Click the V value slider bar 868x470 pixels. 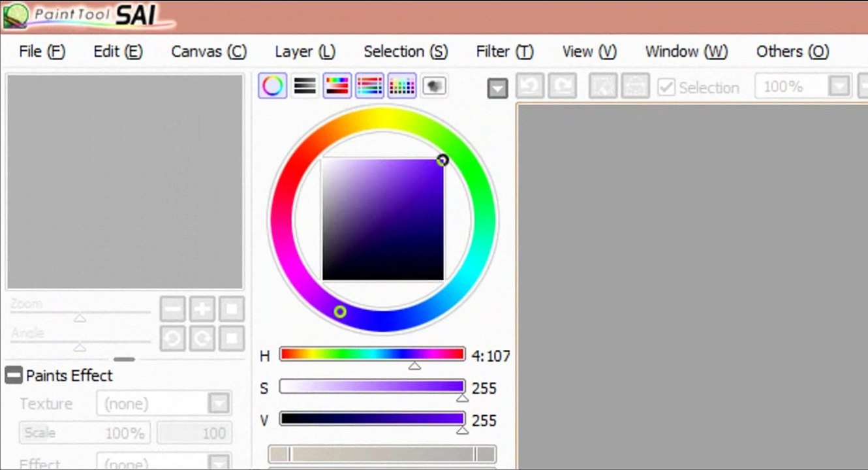[372, 419]
